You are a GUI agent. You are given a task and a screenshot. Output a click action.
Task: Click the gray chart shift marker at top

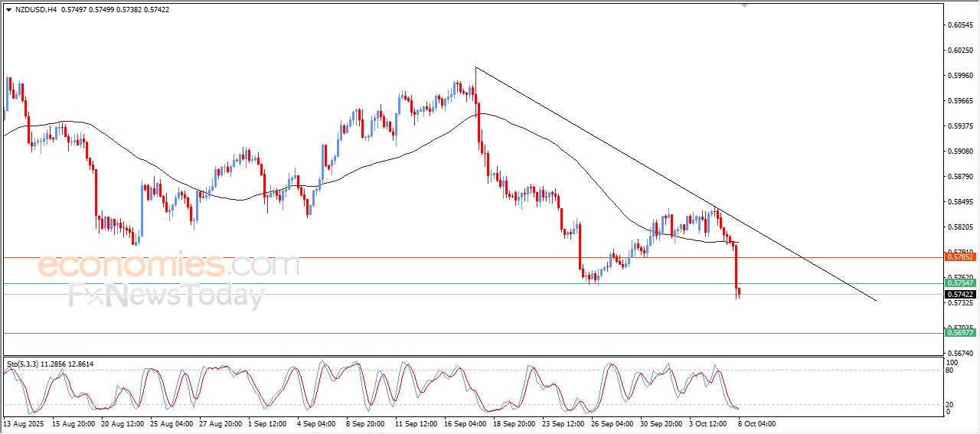point(744,5)
